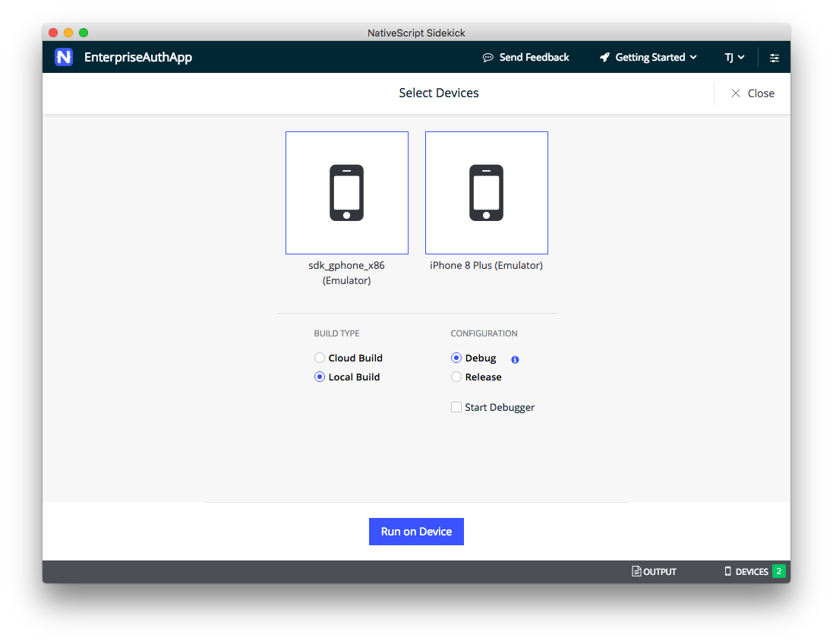Expand the Getting Started dropdown
Image resolution: width=833 pixels, height=644 pixels.
[x=650, y=58]
